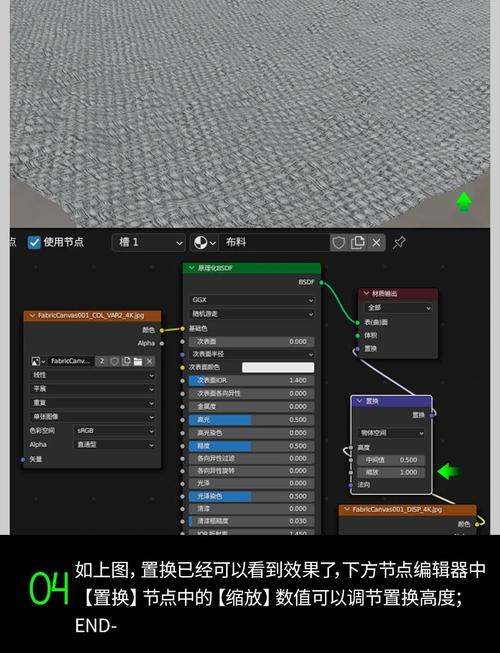Click the 法向 input socket

click(x=351, y=485)
